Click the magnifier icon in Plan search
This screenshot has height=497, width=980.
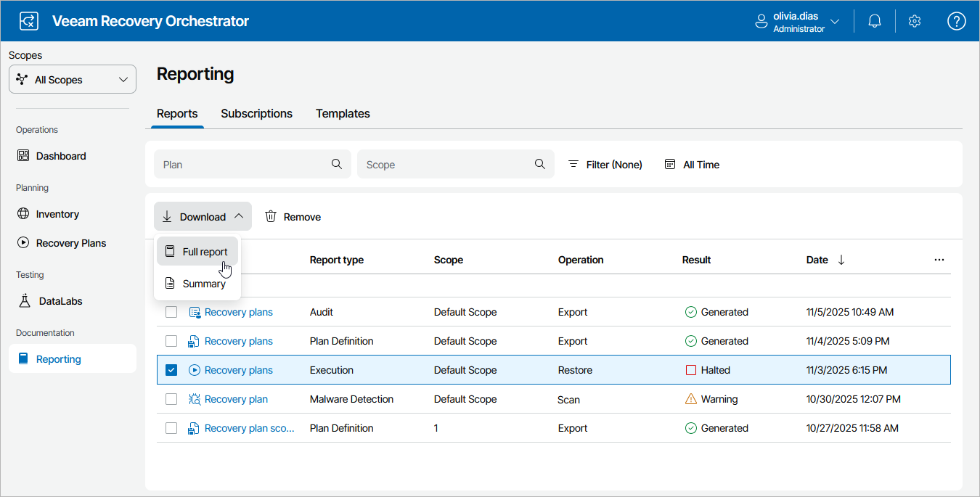(337, 164)
